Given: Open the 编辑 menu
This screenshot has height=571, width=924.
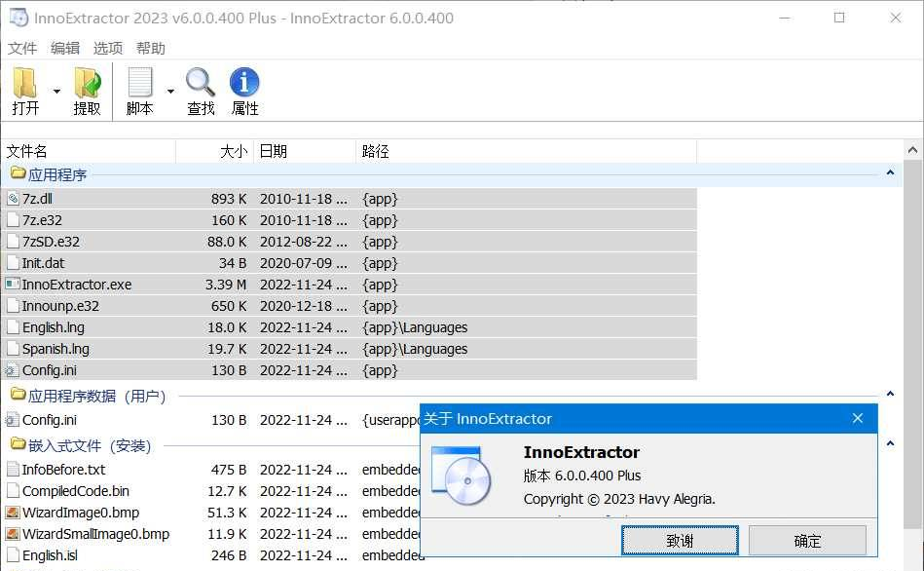Looking at the screenshot, I should click(65, 49).
